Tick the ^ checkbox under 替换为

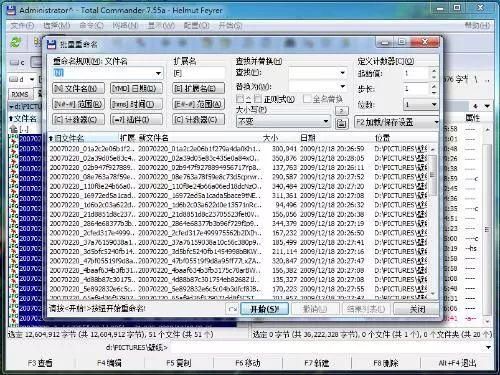(240, 99)
